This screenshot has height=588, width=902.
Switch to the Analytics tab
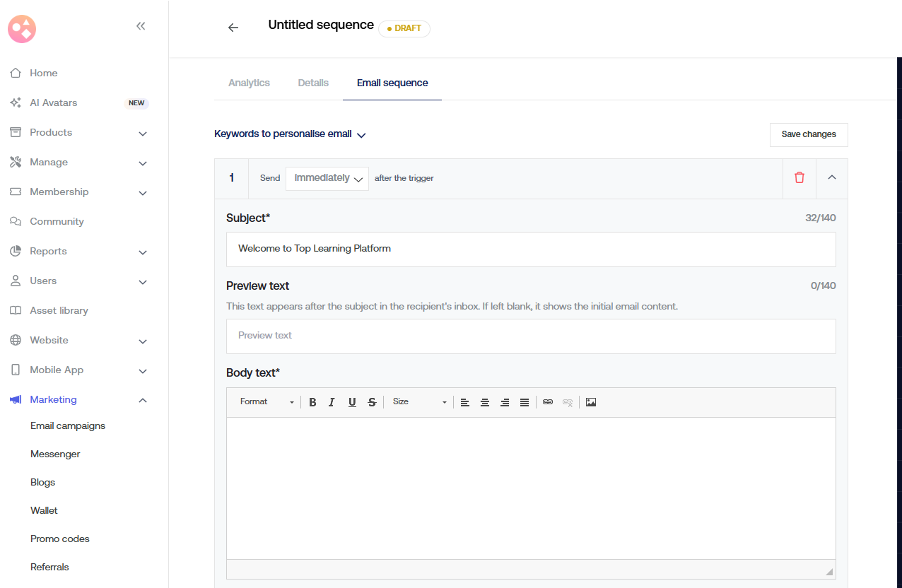click(x=249, y=83)
